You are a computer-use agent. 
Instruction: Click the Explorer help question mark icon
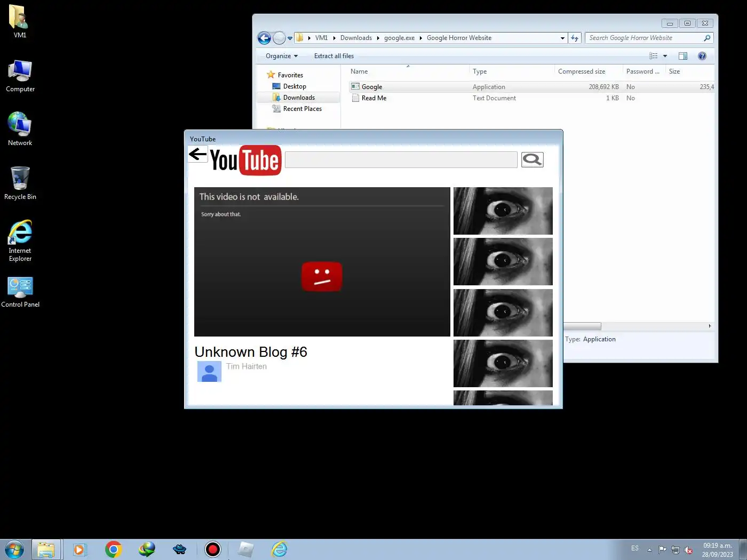[702, 56]
